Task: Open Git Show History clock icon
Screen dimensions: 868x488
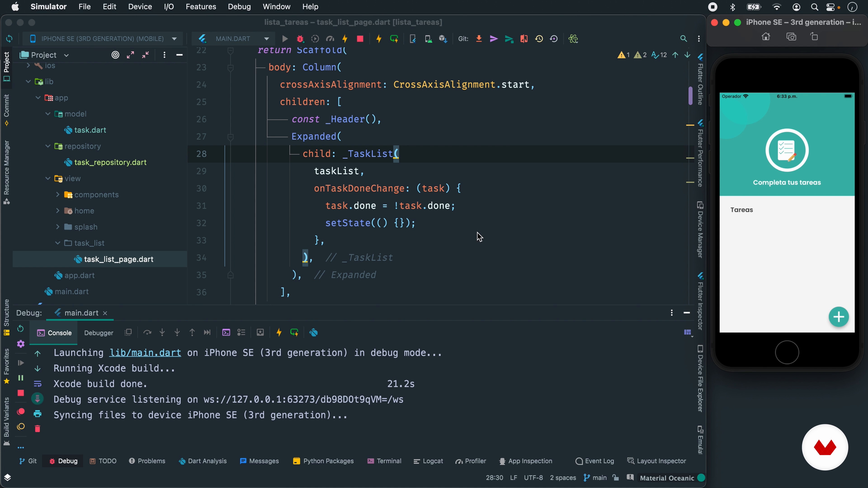Action: (x=539, y=39)
